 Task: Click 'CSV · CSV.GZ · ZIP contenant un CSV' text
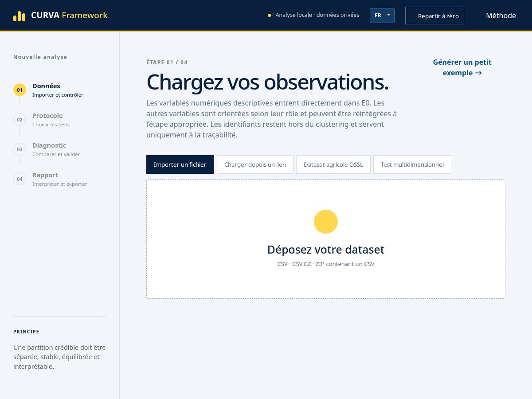click(326, 264)
